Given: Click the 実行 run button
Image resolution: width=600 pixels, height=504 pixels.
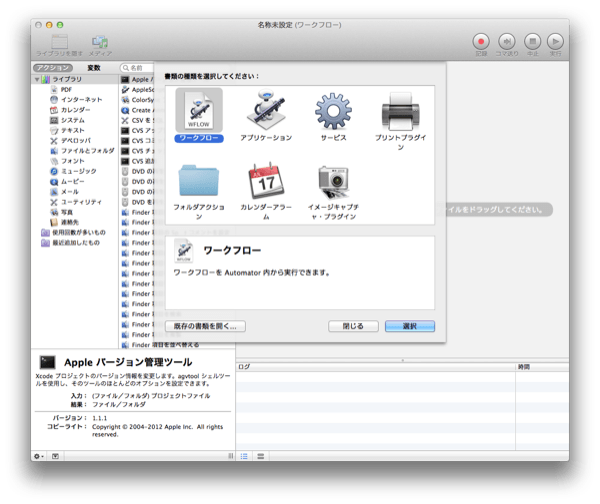Looking at the screenshot, I should click(555, 41).
